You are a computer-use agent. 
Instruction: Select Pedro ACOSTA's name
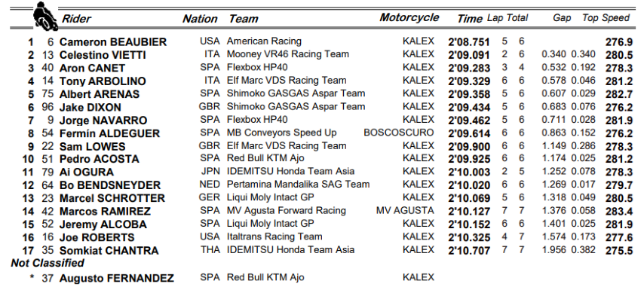point(100,159)
